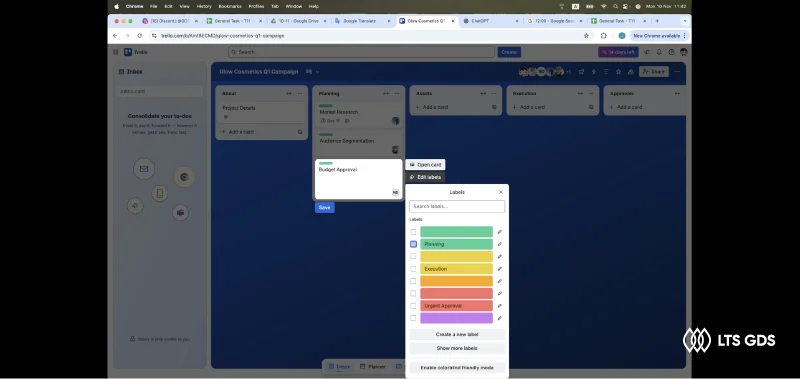Open the board menu three-dots icon

tap(677, 72)
